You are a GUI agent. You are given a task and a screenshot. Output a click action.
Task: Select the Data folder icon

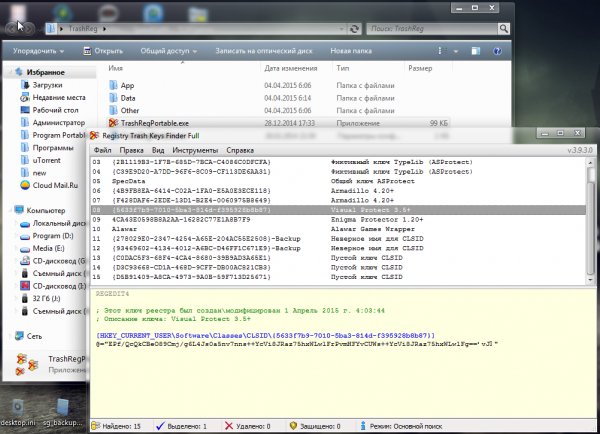pyautogui.click(x=113, y=98)
